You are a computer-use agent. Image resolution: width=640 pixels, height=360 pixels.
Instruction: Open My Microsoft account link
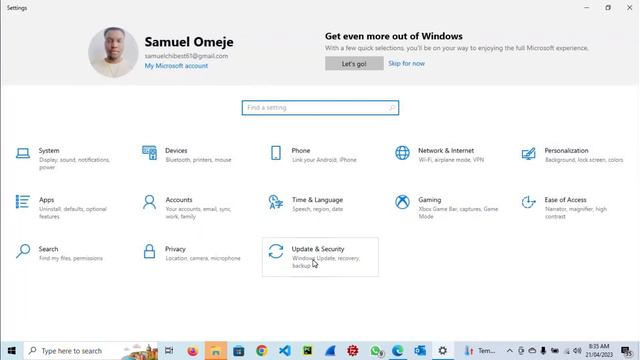pos(176,66)
